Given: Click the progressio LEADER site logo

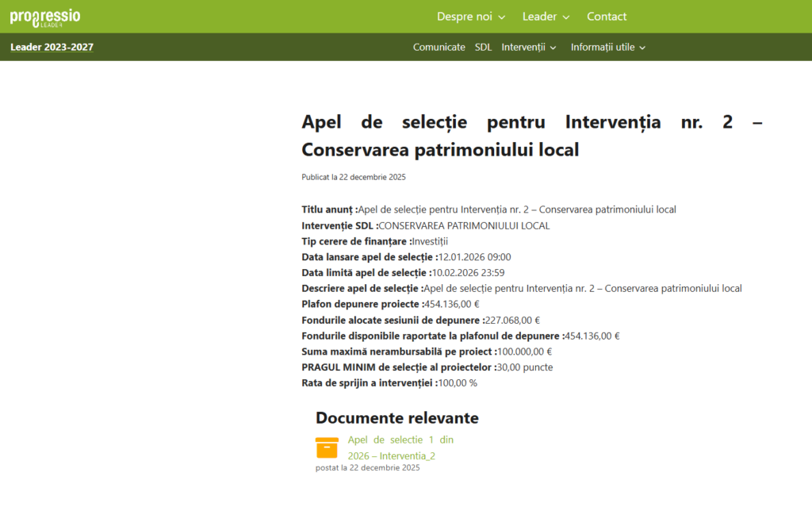Looking at the screenshot, I should (x=44, y=16).
